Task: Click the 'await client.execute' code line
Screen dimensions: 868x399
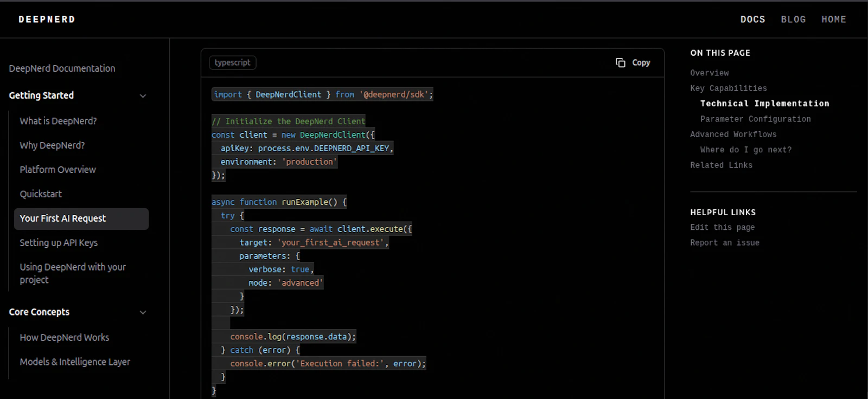Action: [321, 229]
